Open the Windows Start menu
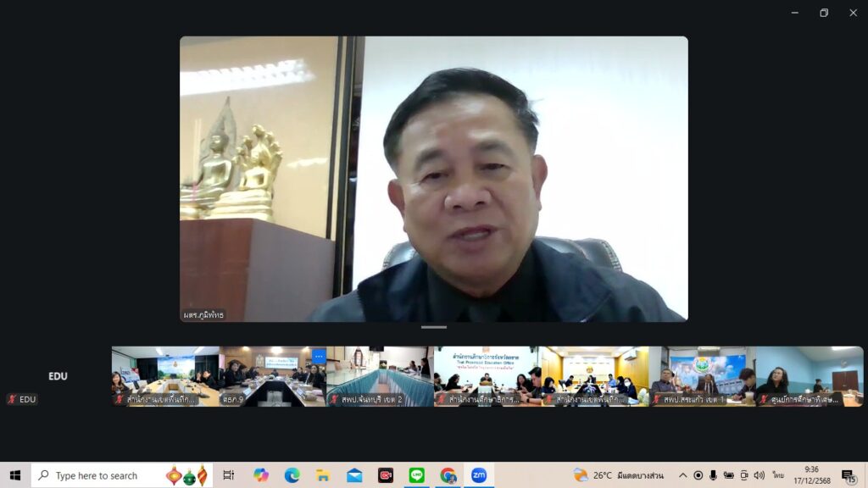Image resolution: width=868 pixels, height=488 pixels. (x=15, y=475)
